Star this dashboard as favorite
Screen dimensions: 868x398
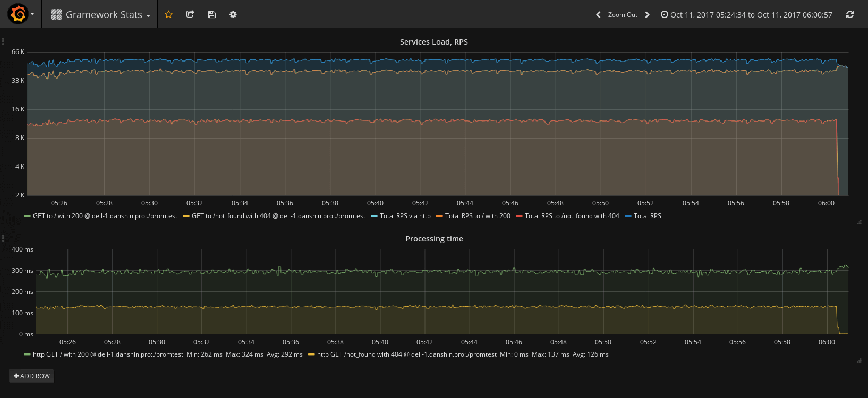pos(168,14)
